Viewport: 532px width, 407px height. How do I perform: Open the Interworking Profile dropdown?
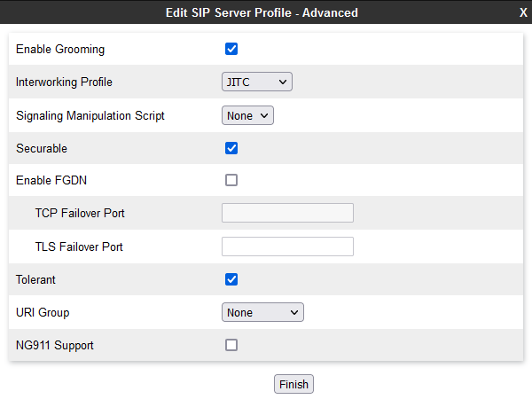pos(257,82)
